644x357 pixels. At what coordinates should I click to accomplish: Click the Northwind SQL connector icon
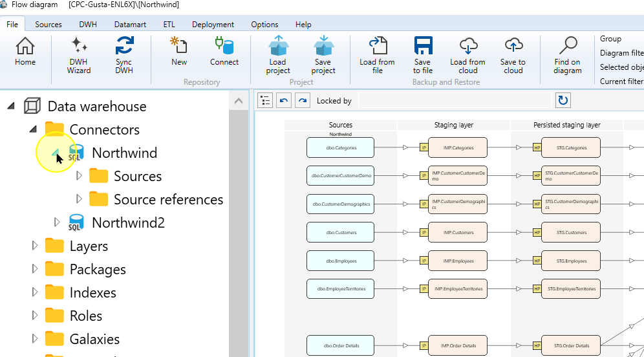click(x=76, y=153)
